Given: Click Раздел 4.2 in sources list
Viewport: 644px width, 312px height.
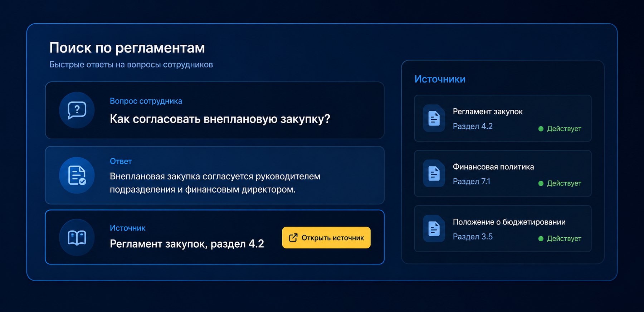Looking at the screenshot, I should click(473, 126).
